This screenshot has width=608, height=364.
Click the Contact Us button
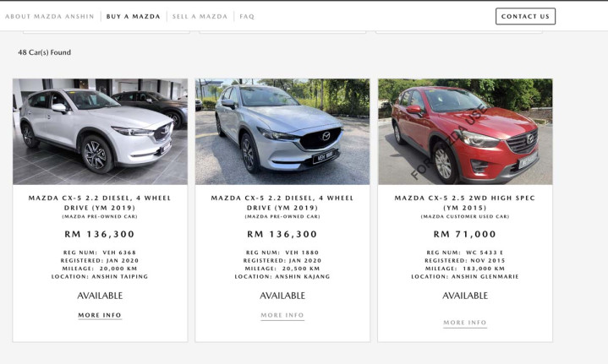click(x=525, y=16)
